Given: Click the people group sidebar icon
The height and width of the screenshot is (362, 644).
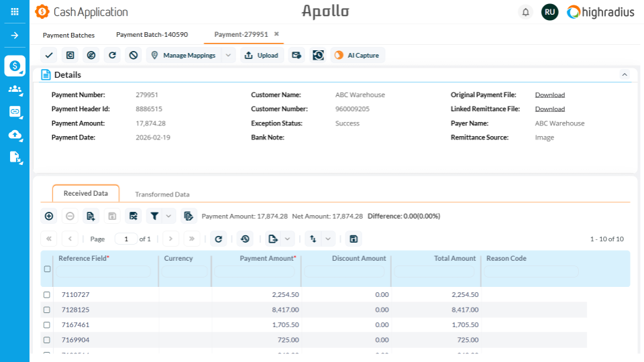Looking at the screenshot, I should click(15, 89).
